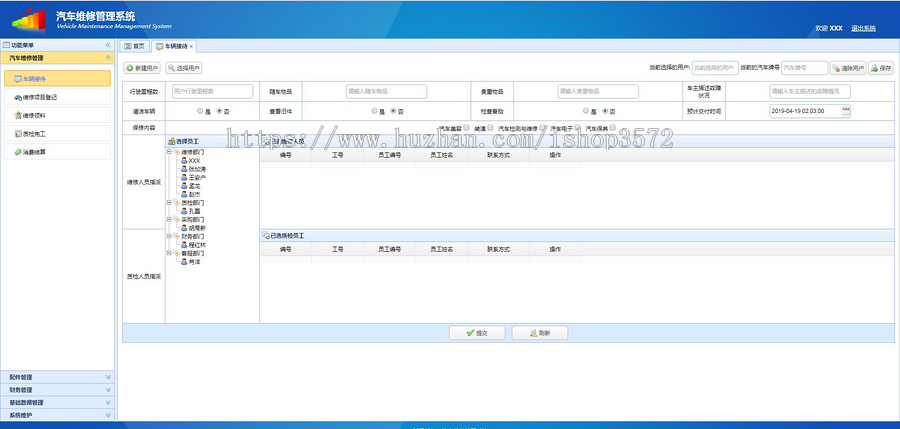Screen dimensions: 900x429
Task: Check the 汽车美容 checkbox
Action: [467, 127]
